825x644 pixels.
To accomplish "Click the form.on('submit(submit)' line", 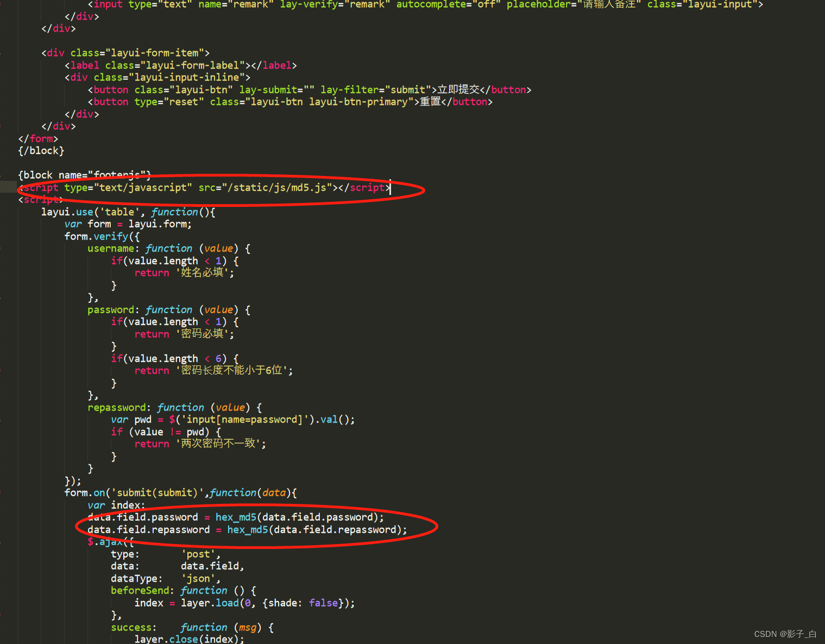I will [181, 493].
